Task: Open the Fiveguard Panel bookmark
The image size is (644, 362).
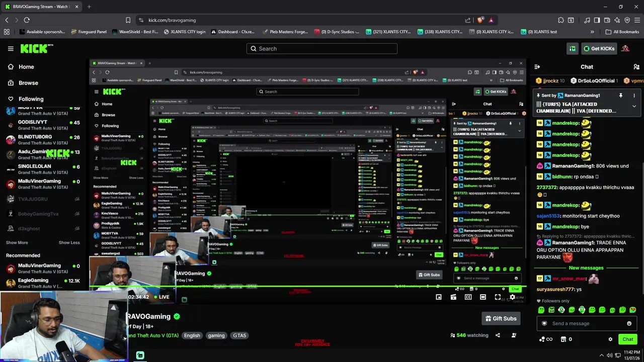Action: coord(89,32)
